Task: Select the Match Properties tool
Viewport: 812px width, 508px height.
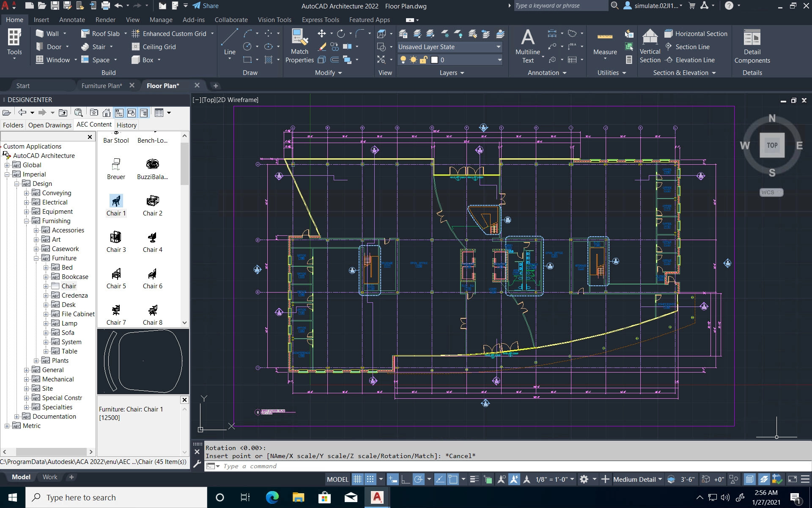Action: coord(299,45)
